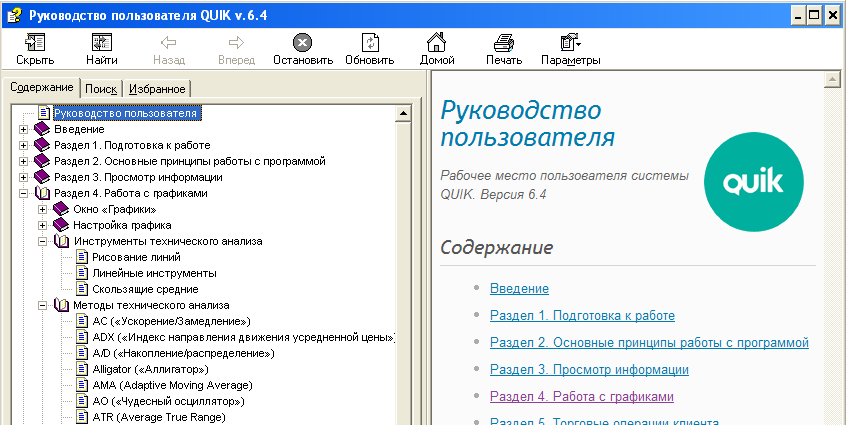Click the Линейные инструменты topic text
Screen dimensions: 846x425
pos(154,273)
